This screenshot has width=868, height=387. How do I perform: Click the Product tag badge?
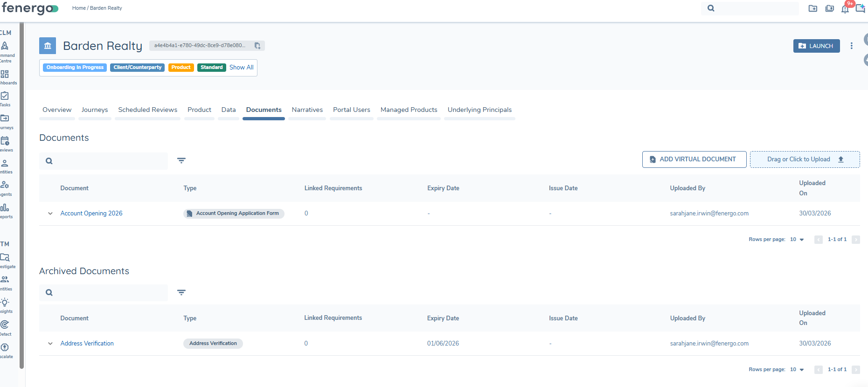tap(181, 68)
